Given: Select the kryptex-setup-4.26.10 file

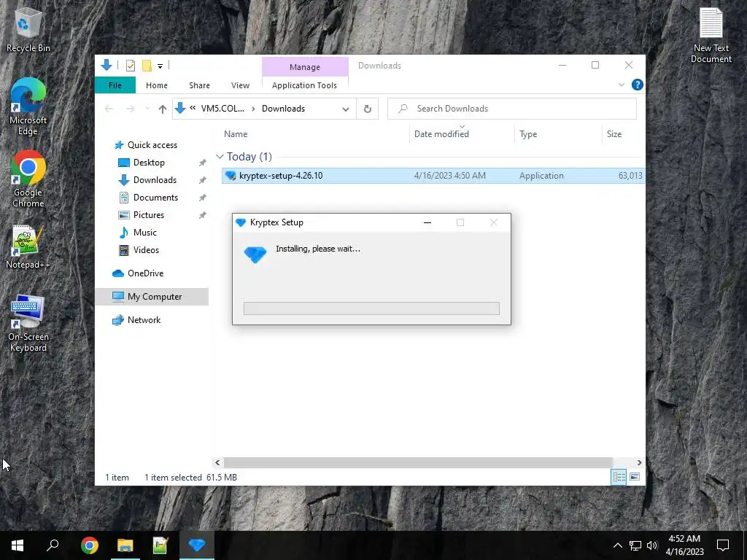Looking at the screenshot, I should [x=433, y=176].
